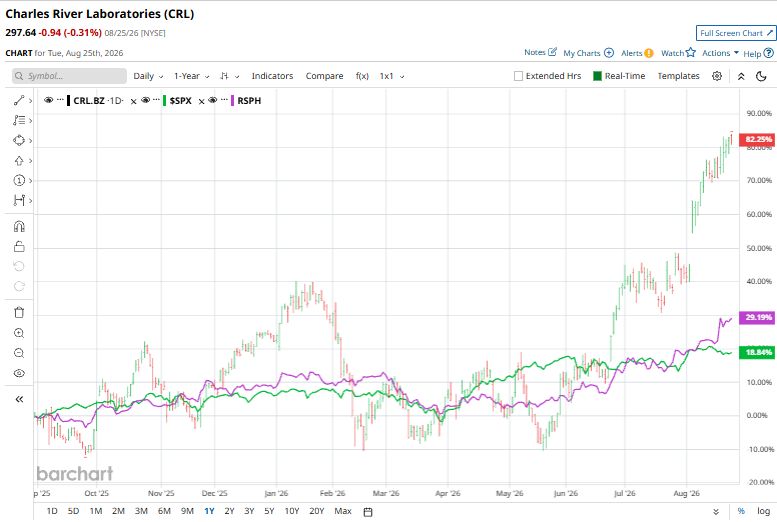This screenshot has width=777, height=522.
Task: Open the Compare menu
Action: pyautogui.click(x=324, y=76)
